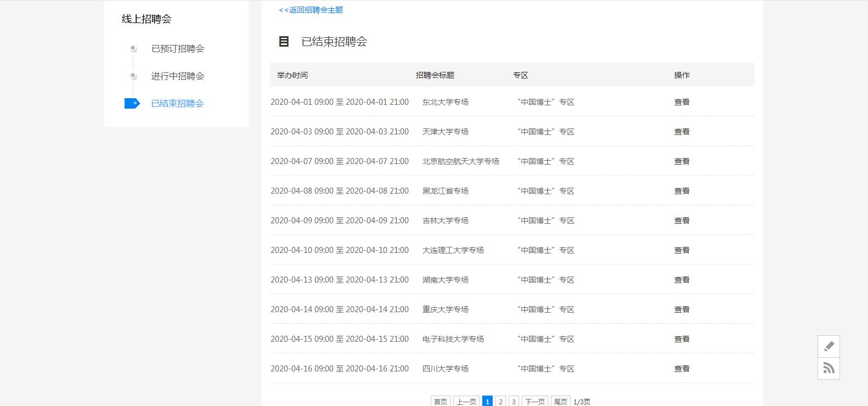The width and height of the screenshot is (868, 406).
Task: Click the title 大连理工大学专场
Action: 453,250
